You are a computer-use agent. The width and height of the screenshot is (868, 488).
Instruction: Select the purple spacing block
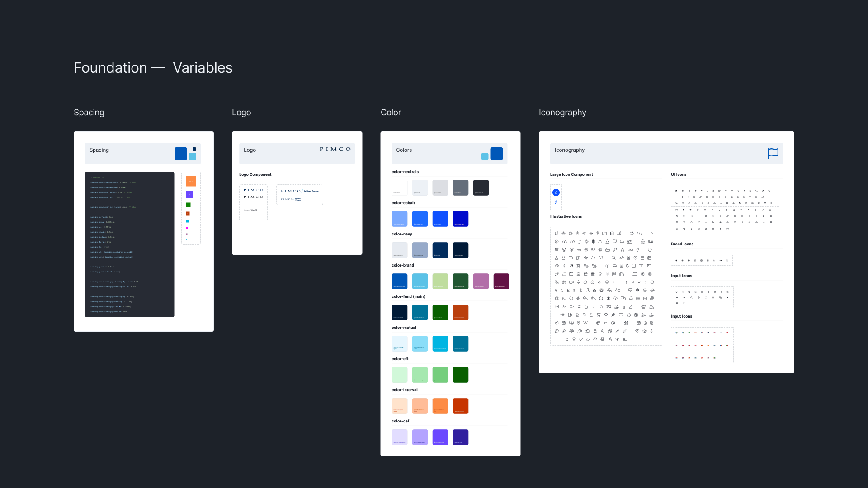189,194
